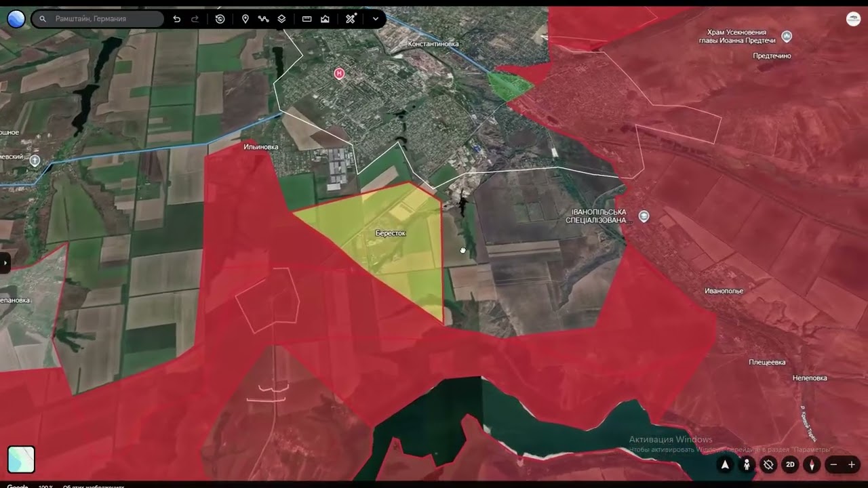868x488 pixels.
Task: Open the map layers stack icon
Action: tap(282, 19)
